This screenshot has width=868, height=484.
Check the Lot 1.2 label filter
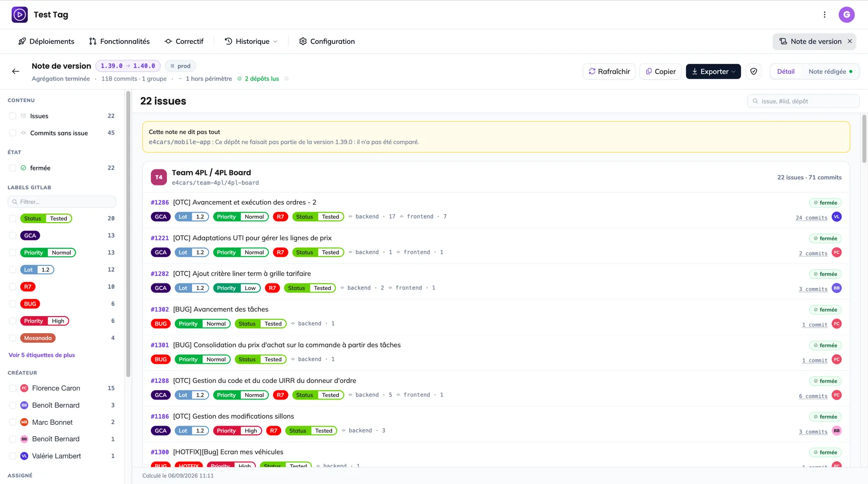(x=13, y=270)
